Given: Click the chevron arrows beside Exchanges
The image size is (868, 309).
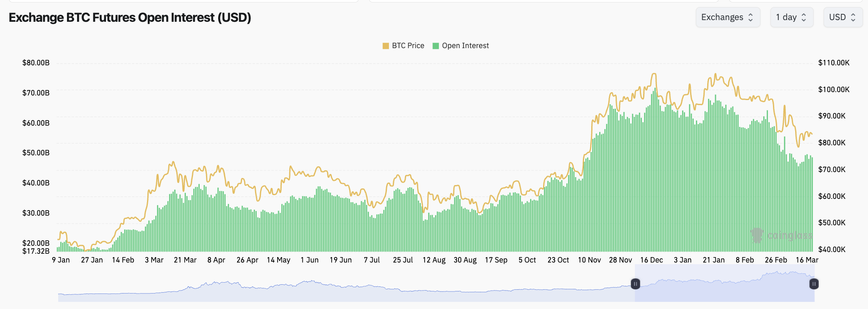Looking at the screenshot, I should pos(751,17).
